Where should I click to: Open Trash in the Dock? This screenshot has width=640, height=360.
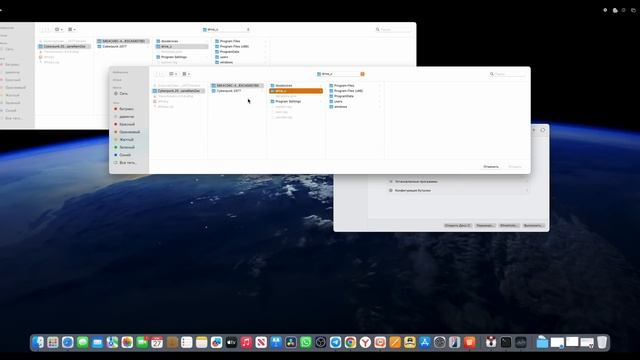coord(602,342)
